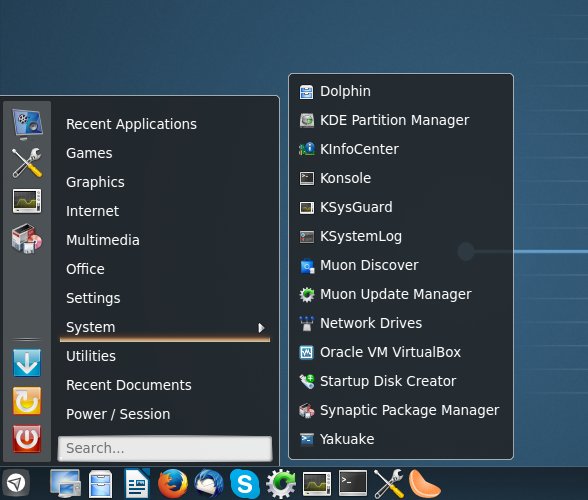Screen dimensions: 588x500
Task: Launch Oracle VM VirtualBox
Action: (401, 353)
